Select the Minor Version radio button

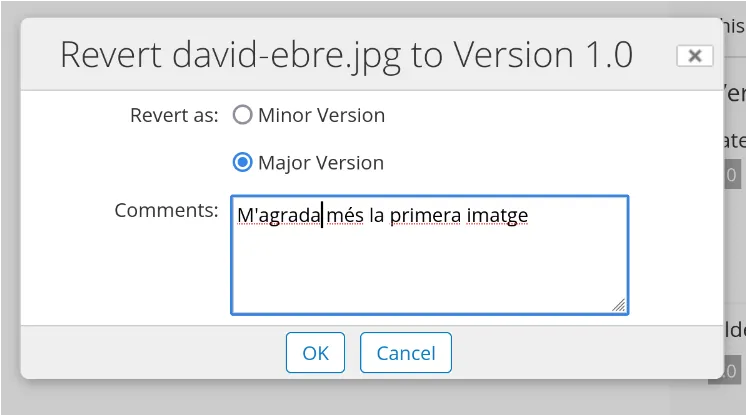click(x=242, y=115)
